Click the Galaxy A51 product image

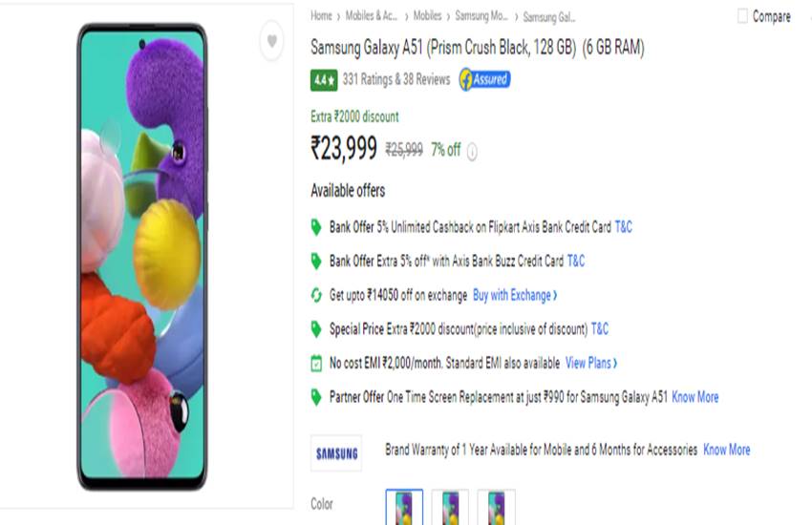pos(141,256)
